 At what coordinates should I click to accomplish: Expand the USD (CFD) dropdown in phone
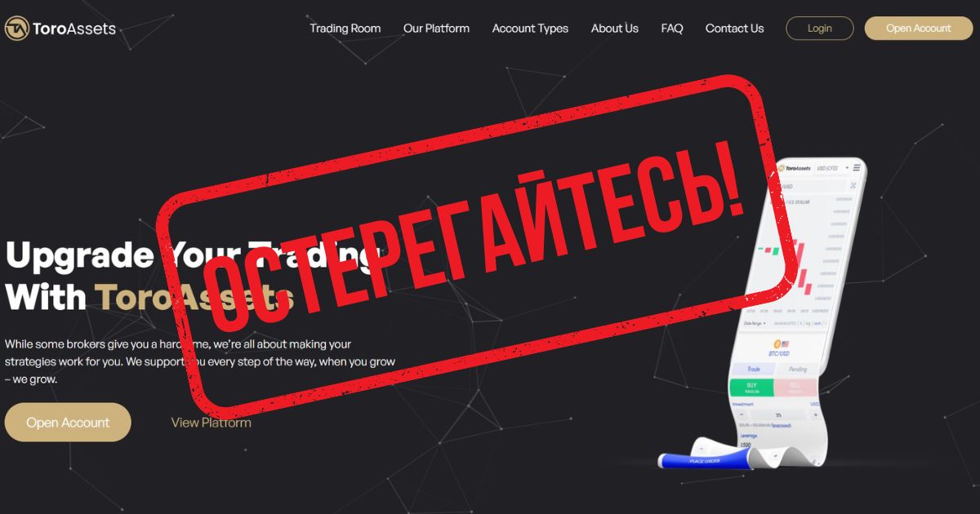pos(832,168)
